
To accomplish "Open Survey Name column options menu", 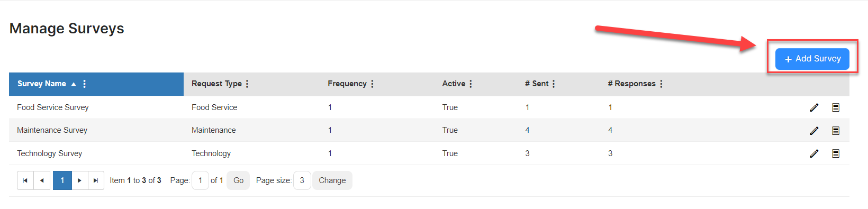I will [x=85, y=84].
